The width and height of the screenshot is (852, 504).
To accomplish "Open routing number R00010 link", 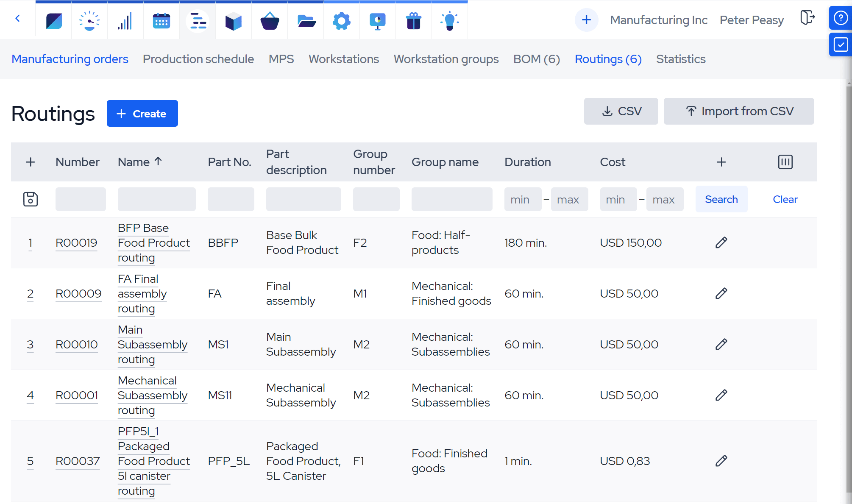I will pyautogui.click(x=77, y=345).
